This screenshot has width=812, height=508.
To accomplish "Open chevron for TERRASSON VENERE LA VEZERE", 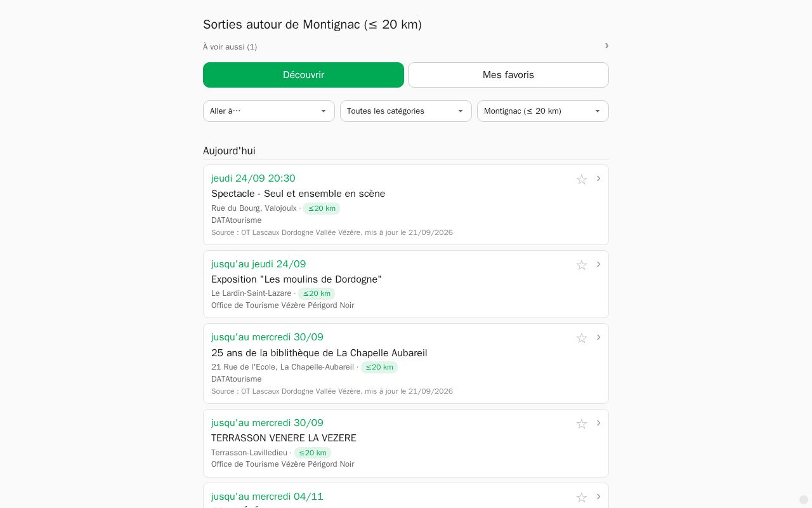I will pos(598,423).
